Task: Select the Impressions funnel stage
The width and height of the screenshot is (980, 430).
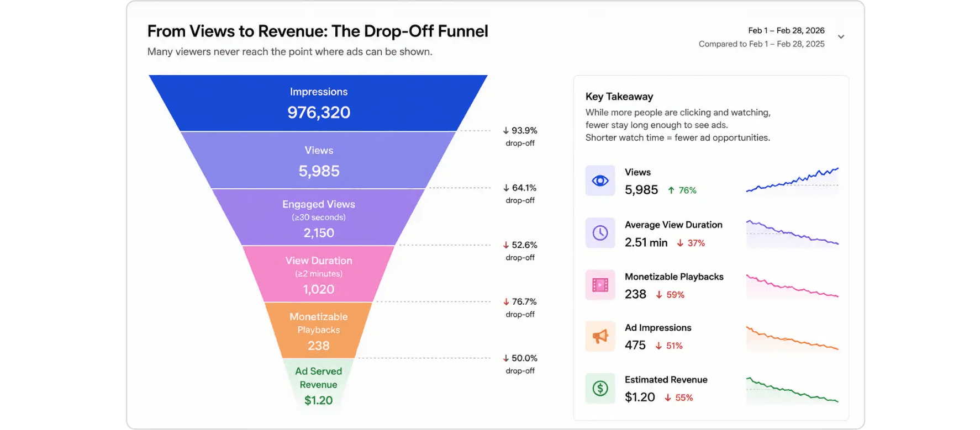Action: point(318,103)
